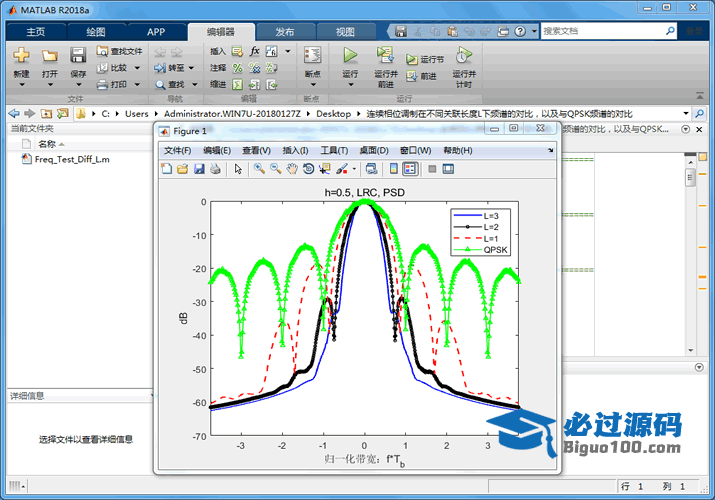715x500 pixels.
Task: Click the Zoom In tool in Figure toolbar
Action: tap(259, 169)
